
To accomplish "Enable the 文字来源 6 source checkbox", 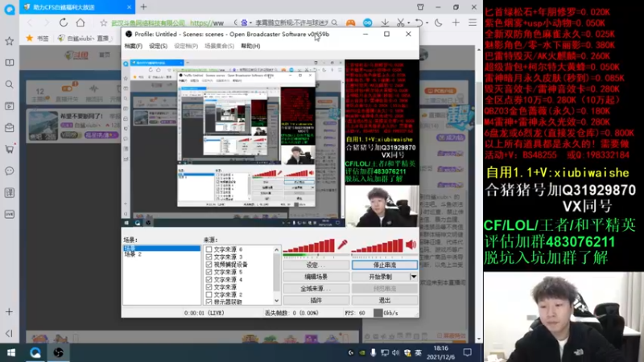I will tap(209, 249).
